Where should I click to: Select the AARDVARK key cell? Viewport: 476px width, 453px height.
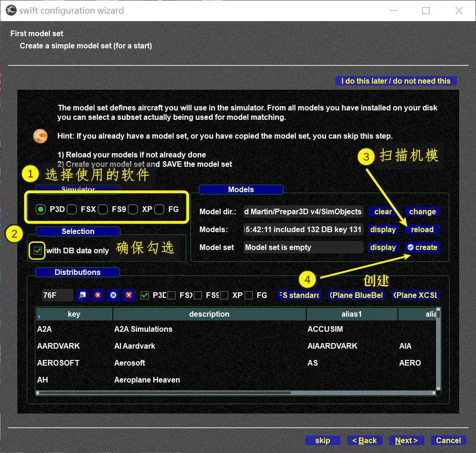pyautogui.click(x=74, y=346)
